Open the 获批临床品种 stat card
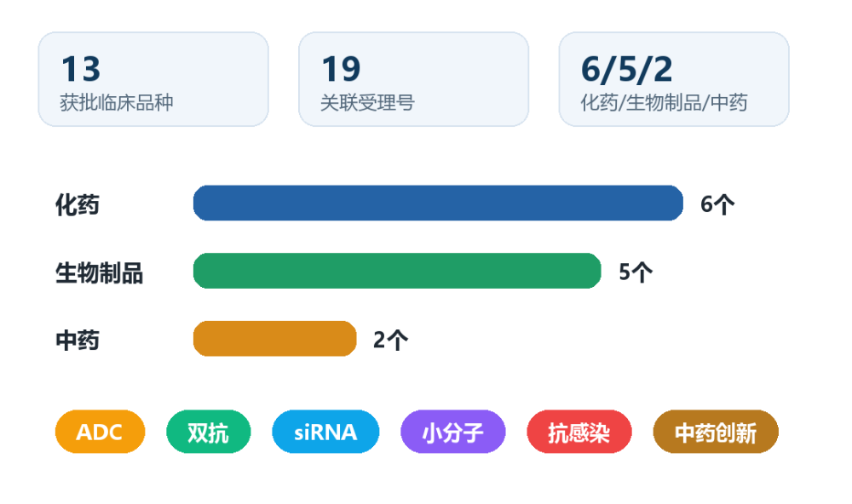The width and height of the screenshot is (852, 504). click(153, 79)
